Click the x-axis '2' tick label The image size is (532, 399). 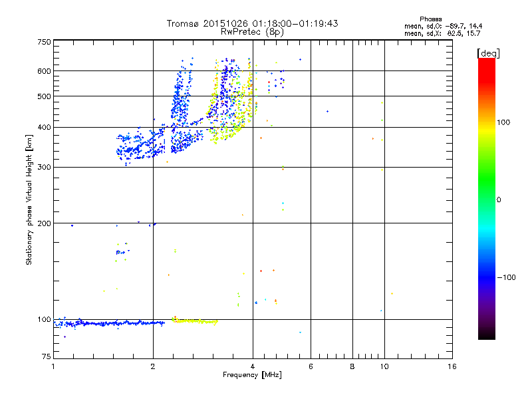click(153, 366)
